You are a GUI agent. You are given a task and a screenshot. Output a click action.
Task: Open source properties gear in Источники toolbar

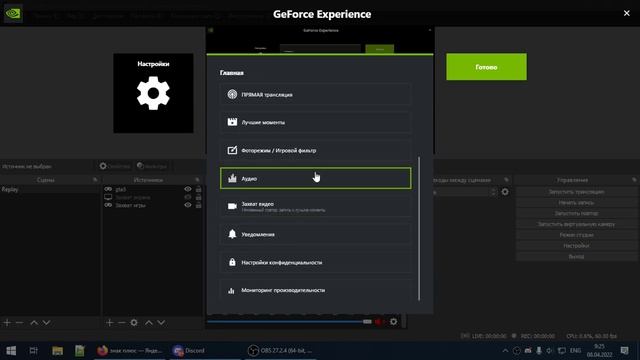click(134, 322)
